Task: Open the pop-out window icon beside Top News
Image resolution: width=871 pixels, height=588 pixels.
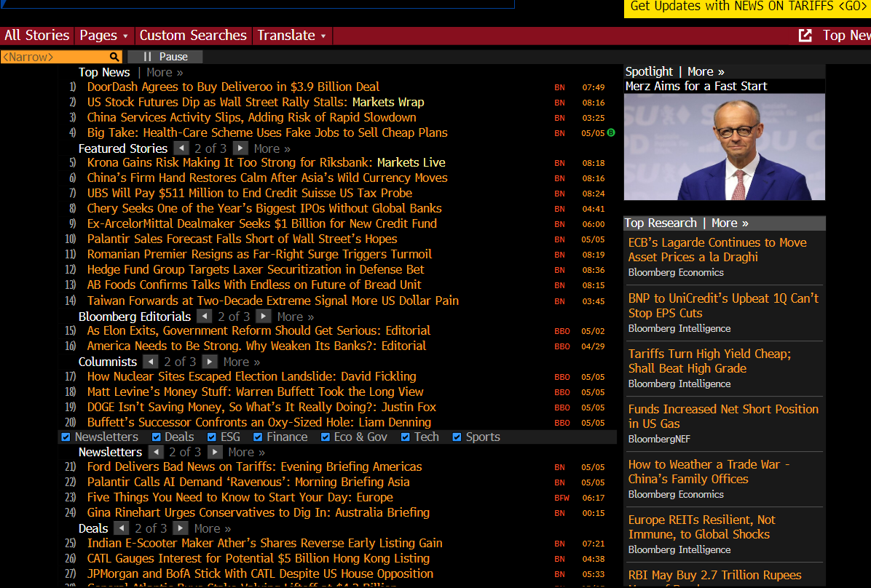Action: pyautogui.click(x=805, y=36)
